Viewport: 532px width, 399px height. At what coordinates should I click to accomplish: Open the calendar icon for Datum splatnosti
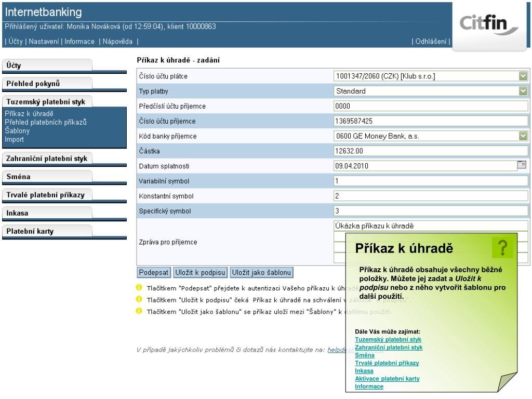pyautogui.click(x=522, y=165)
